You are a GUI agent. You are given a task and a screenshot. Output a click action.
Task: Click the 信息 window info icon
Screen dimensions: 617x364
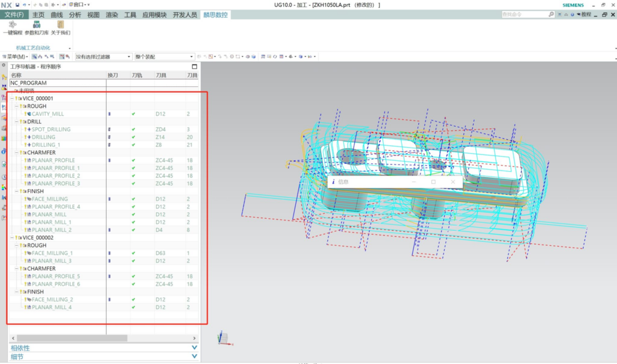[x=333, y=182]
